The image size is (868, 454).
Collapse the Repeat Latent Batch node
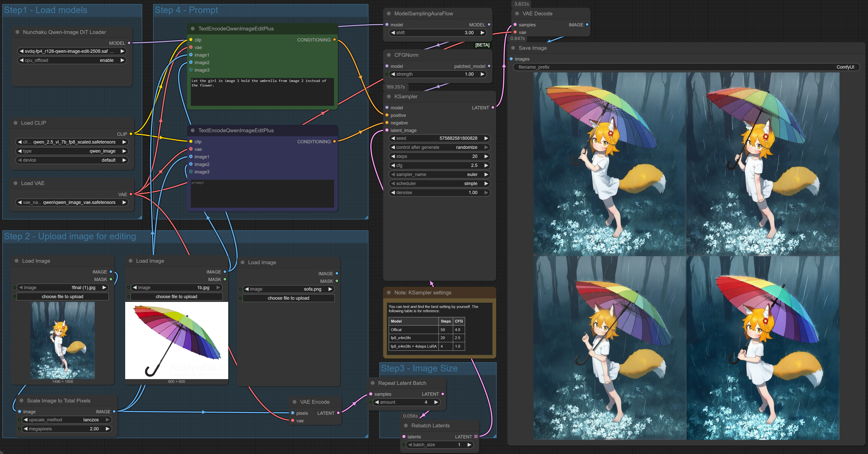(373, 383)
